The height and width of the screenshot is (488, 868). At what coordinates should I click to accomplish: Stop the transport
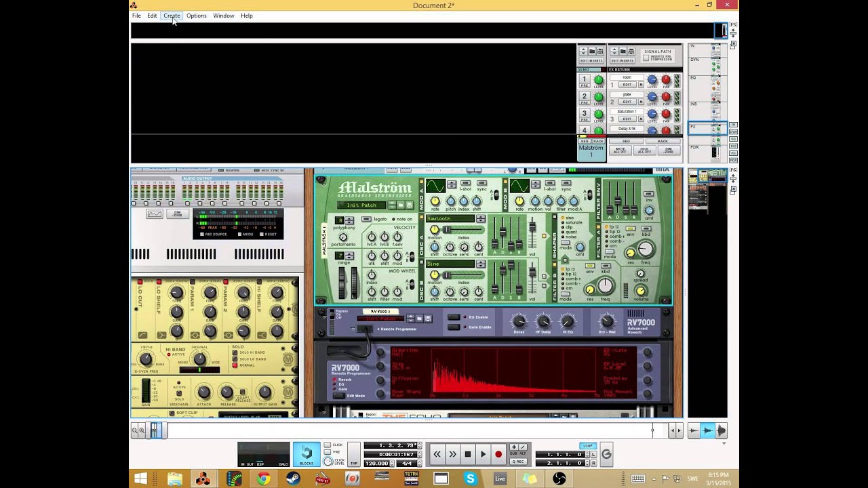[x=468, y=454]
